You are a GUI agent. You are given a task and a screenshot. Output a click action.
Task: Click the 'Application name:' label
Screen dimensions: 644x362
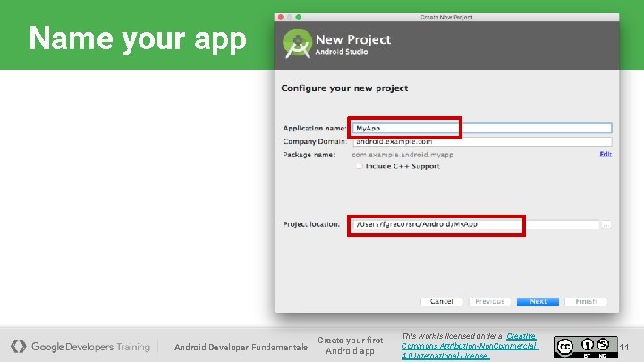(x=315, y=128)
